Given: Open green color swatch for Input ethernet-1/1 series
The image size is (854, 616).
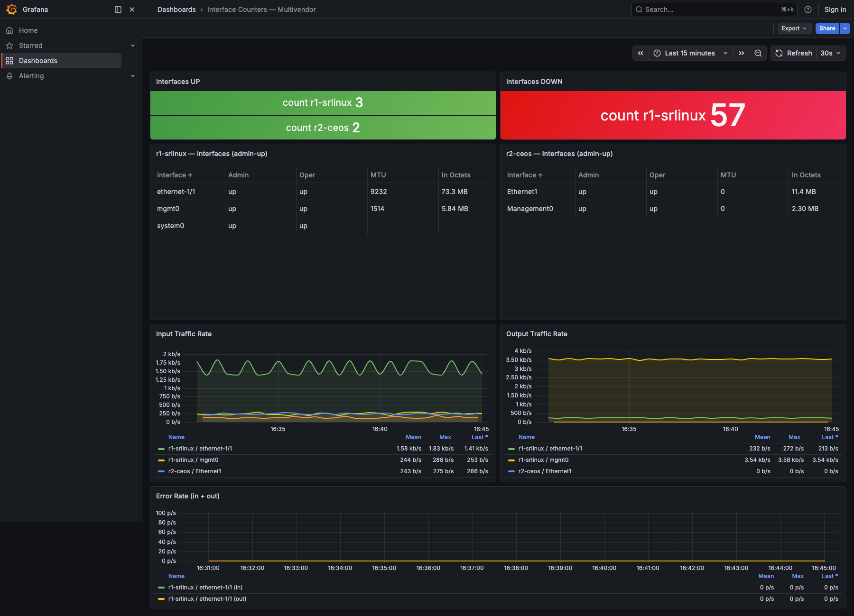Looking at the screenshot, I should point(161,449).
